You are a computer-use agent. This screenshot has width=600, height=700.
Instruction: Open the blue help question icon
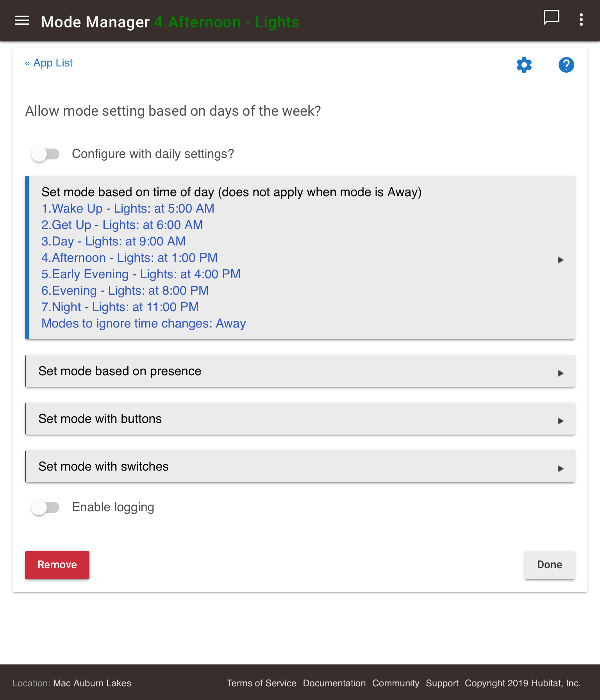pyautogui.click(x=566, y=65)
